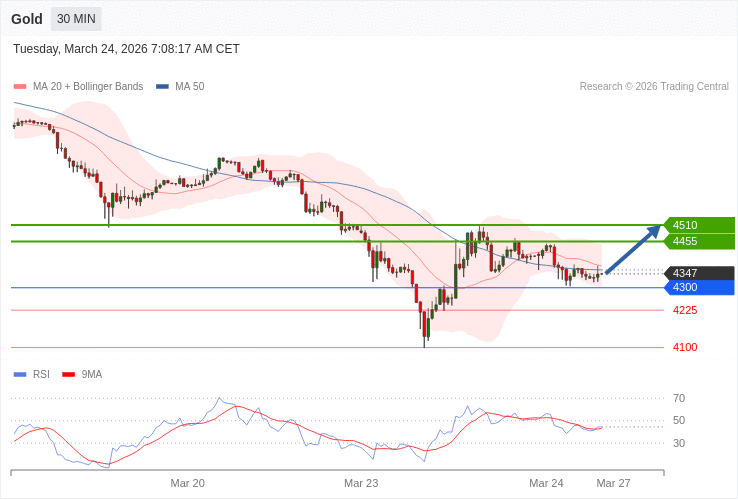This screenshot has width=738, height=500.
Task: Click the red 4225 support price label
Action: point(685,310)
